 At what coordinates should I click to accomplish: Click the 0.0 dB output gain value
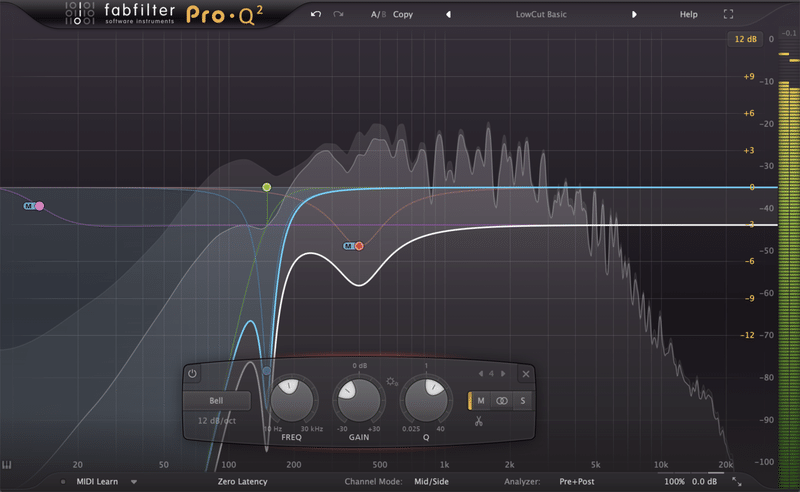click(x=705, y=481)
